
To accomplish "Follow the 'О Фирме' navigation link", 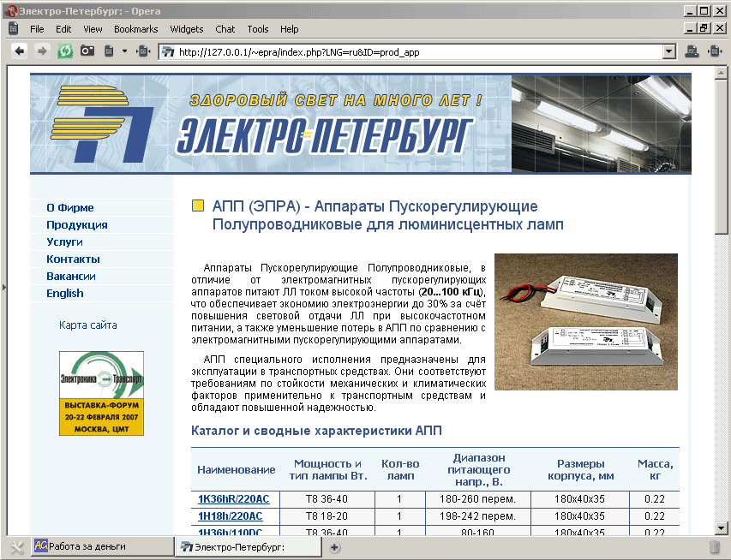I will point(70,208).
